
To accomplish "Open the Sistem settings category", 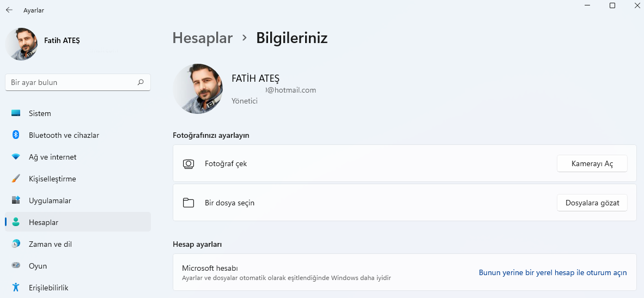I will tap(77, 113).
